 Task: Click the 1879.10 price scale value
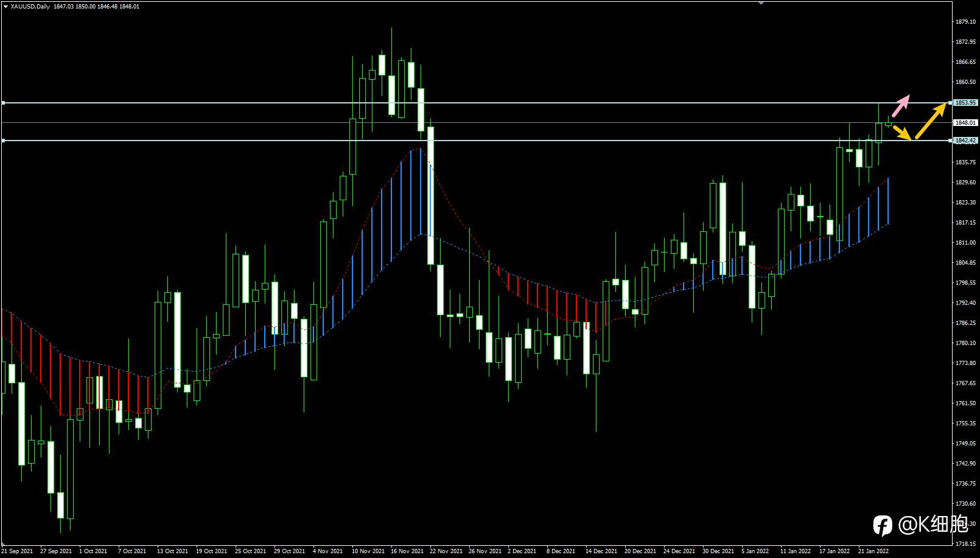pyautogui.click(x=966, y=22)
